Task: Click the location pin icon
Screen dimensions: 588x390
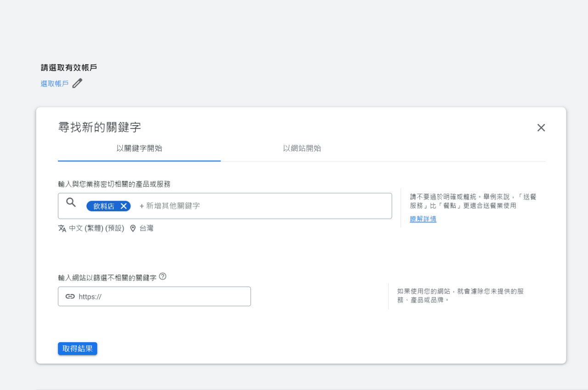Action: 133,228
